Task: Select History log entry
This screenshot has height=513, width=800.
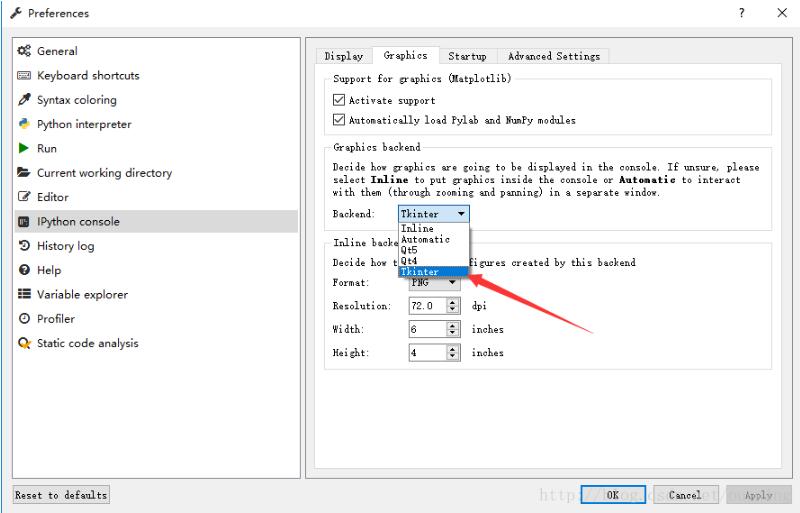Action: pyautogui.click(x=155, y=246)
